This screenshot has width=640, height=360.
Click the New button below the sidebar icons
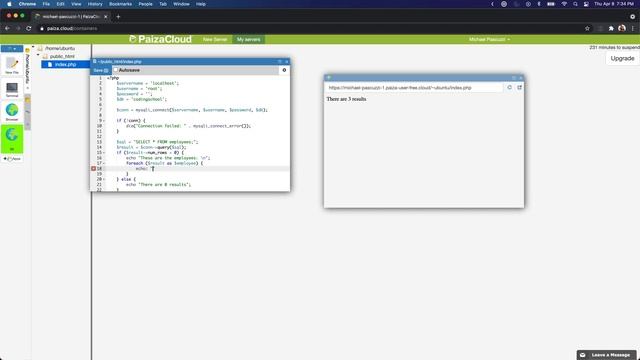12,158
